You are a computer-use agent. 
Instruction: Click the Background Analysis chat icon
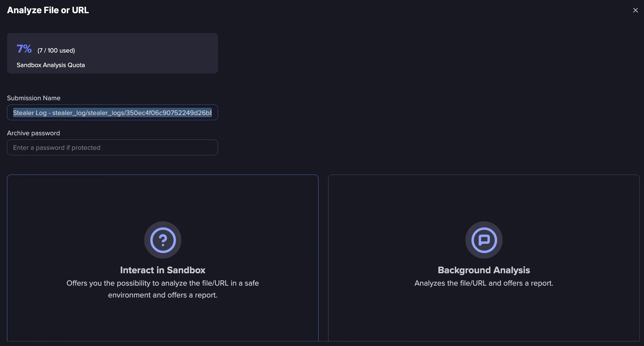484,240
